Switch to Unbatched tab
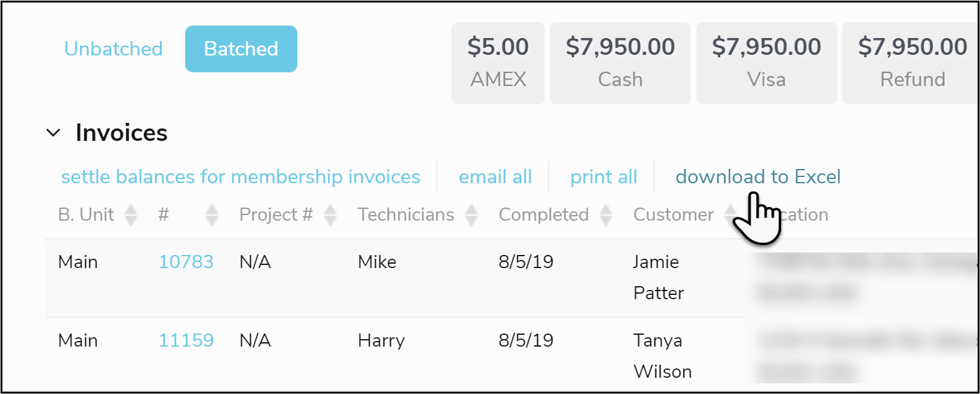 tap(113, 49)
